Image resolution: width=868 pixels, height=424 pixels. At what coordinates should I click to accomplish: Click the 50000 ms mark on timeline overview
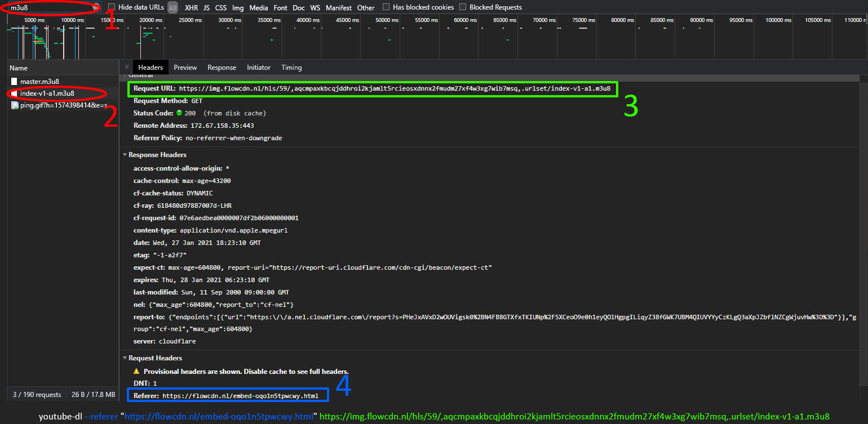click(387, 20)
